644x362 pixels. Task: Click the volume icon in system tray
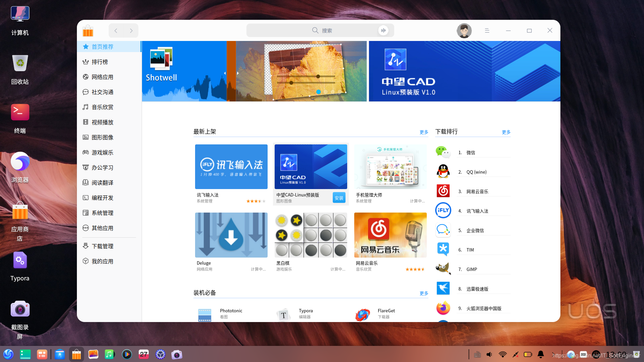(490, 354)
